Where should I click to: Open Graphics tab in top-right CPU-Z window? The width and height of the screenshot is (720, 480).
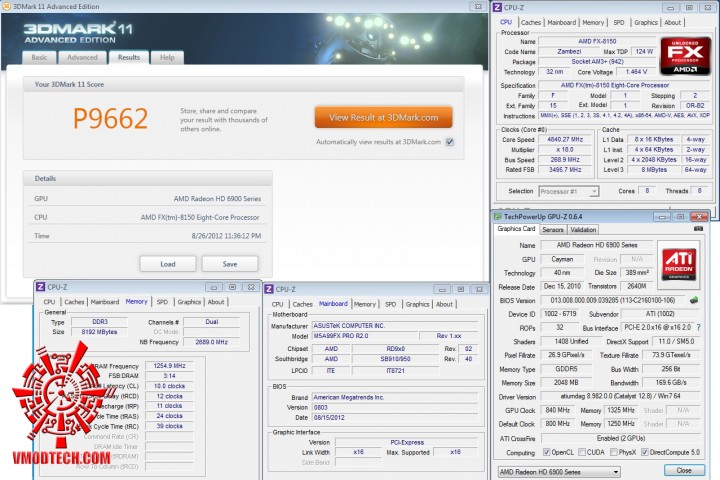tap(646, 23)
